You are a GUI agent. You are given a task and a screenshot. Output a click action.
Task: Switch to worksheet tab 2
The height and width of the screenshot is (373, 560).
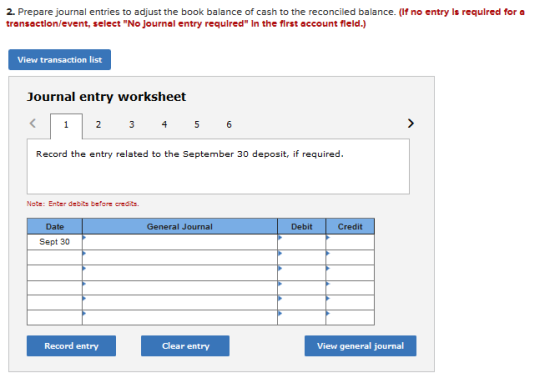[98, 124]
